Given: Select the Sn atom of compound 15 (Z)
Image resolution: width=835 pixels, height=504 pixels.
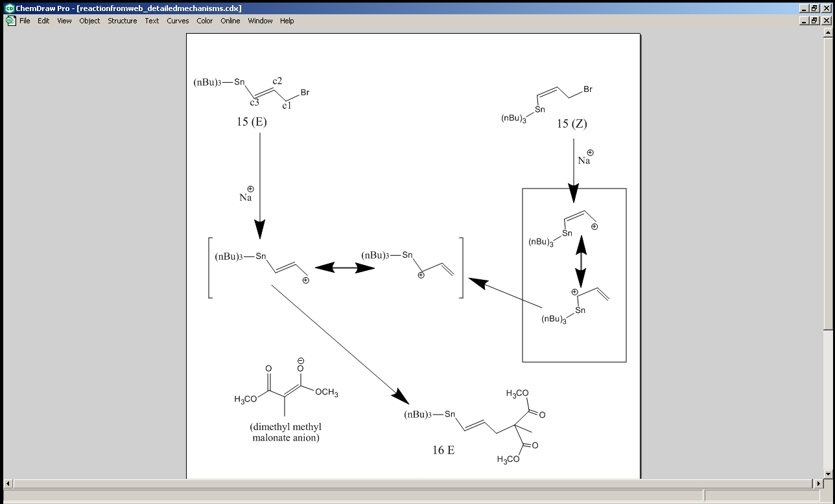Looking at the screenshot, I should tap(540, 109).
